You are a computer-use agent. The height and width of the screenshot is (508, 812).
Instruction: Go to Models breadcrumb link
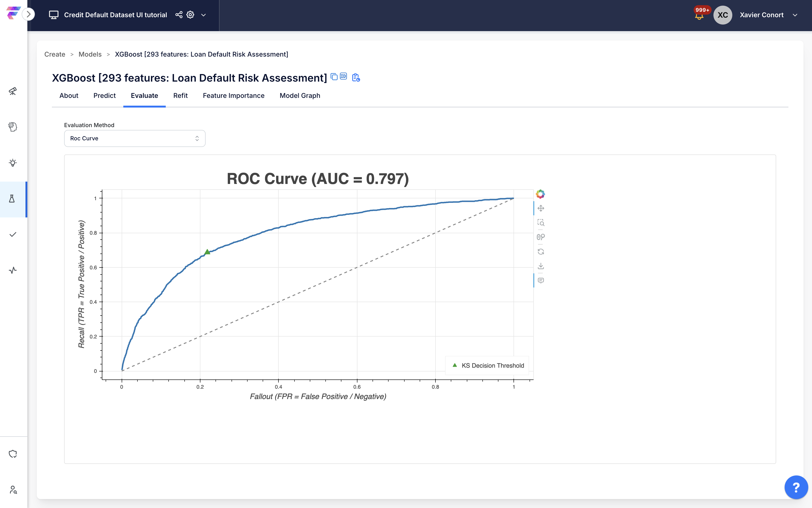[x=90, y=54]
